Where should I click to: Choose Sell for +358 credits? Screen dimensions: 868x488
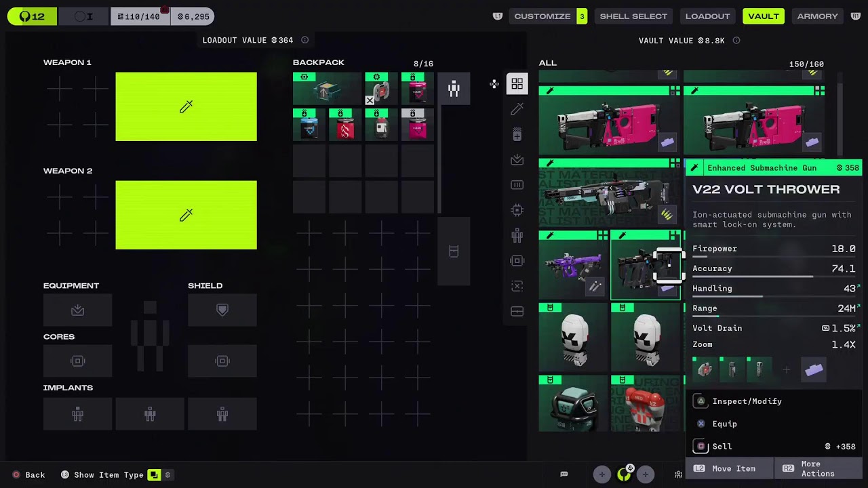(x=774, y=447)
